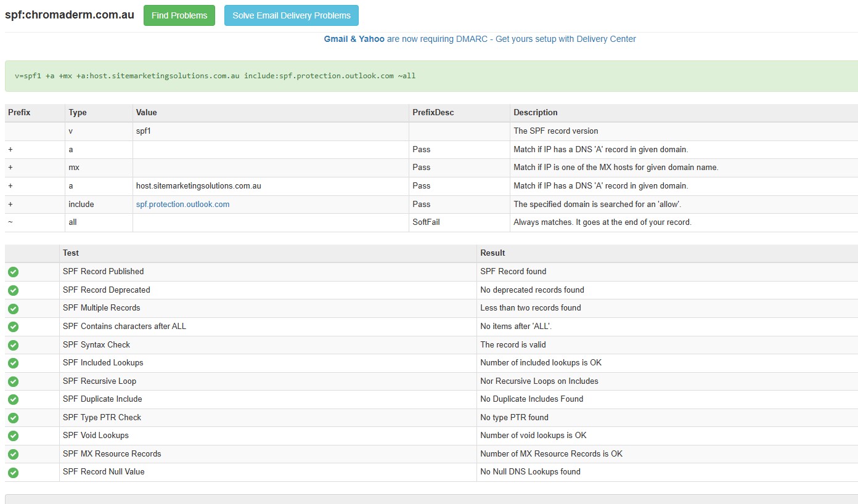Click 'The record is valid' result

pos(513,345)
